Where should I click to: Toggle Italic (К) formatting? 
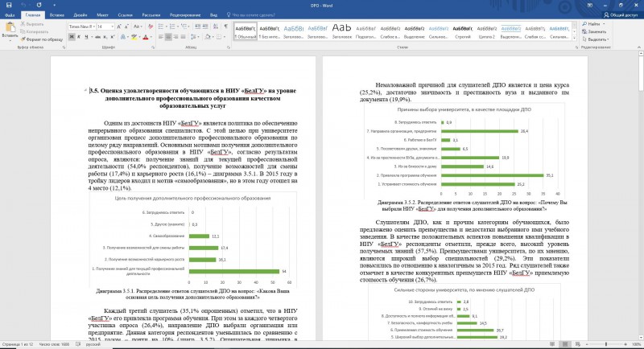79,37
